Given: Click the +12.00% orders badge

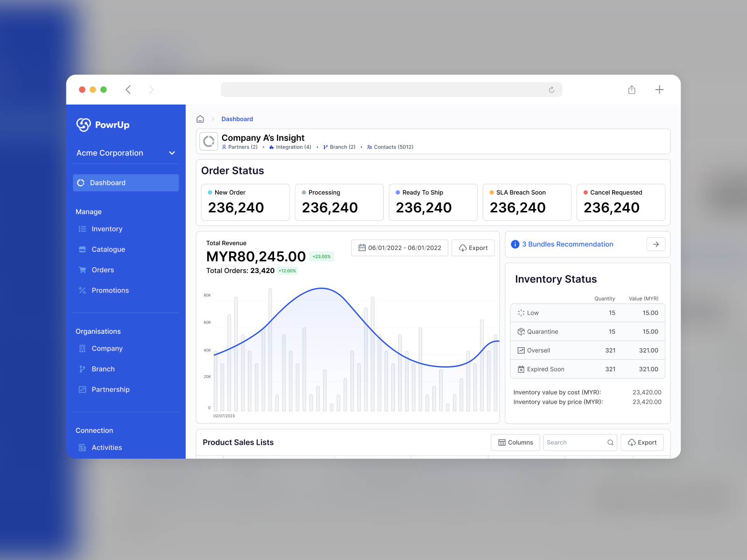Looking at the screenshot, I should tap(287, 271).
